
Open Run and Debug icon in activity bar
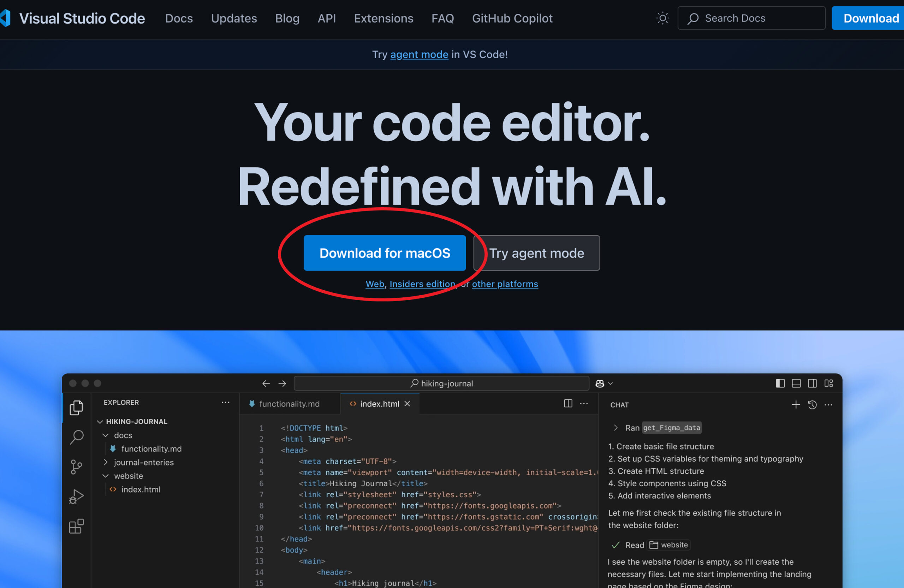click(76, 497)
